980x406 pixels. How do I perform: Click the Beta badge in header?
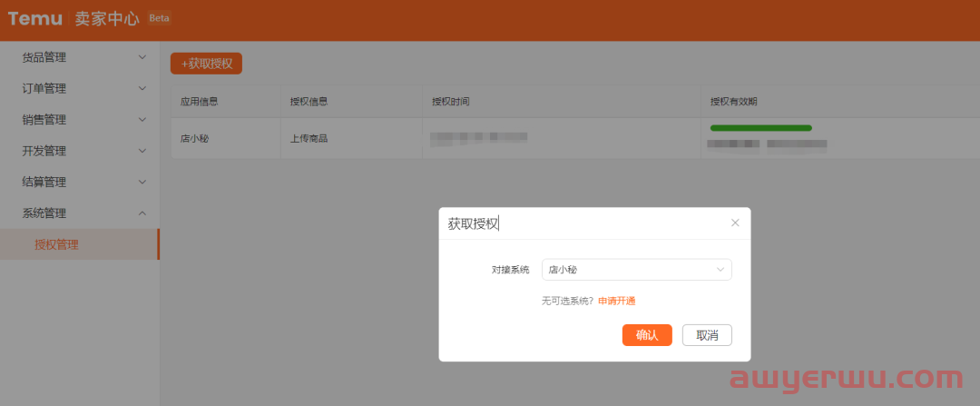click(x=159, y=18)
